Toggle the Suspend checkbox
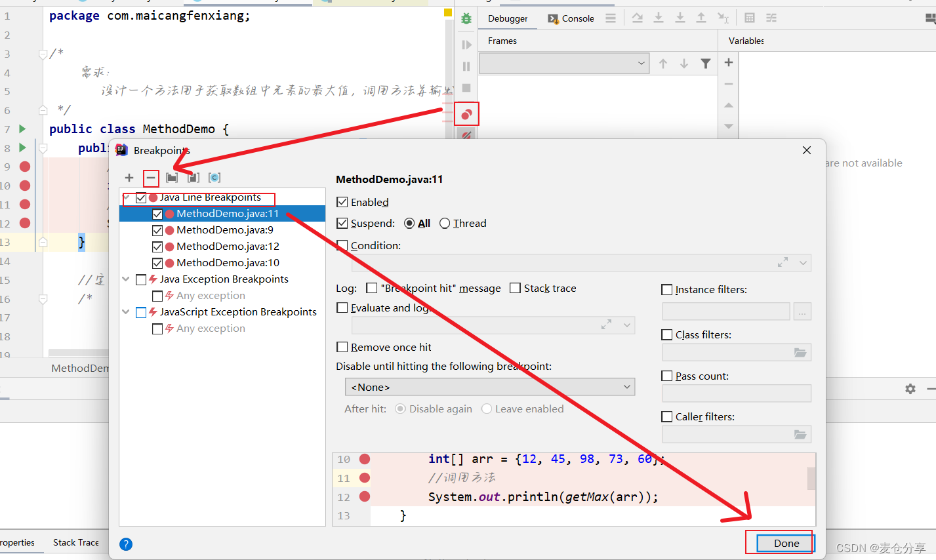This screenshot has height=560, width=936. (342, 223)
